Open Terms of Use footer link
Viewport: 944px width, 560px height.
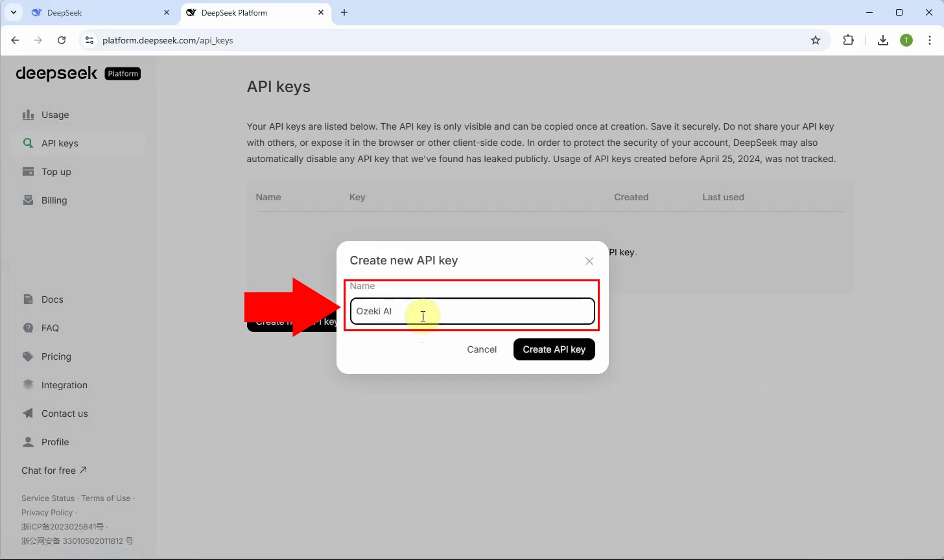point(106,498)
